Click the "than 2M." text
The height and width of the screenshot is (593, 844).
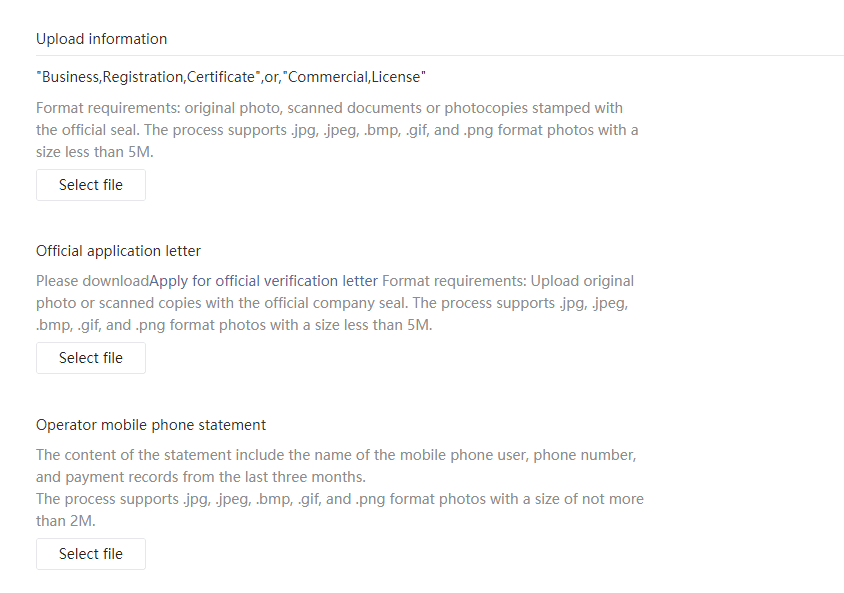pos(66,521)
